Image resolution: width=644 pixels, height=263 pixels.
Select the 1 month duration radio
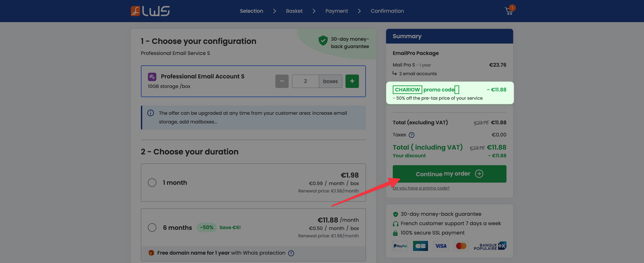tap(152, 183)
